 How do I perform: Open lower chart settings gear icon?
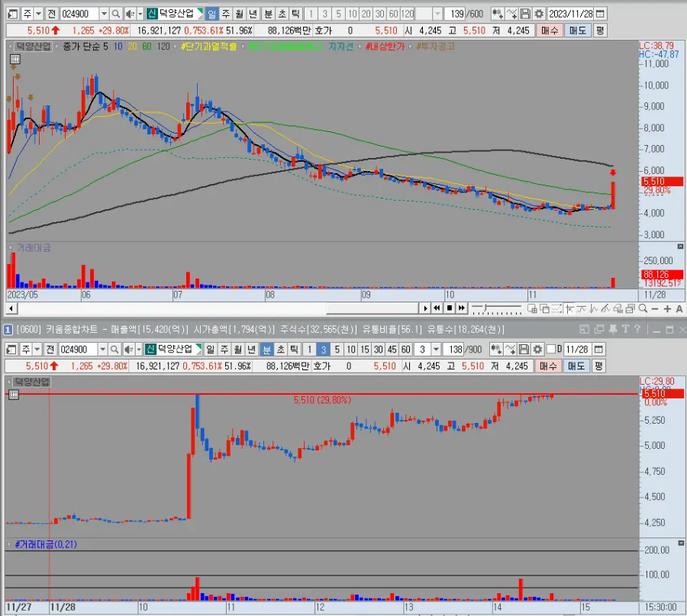(537, 349)
